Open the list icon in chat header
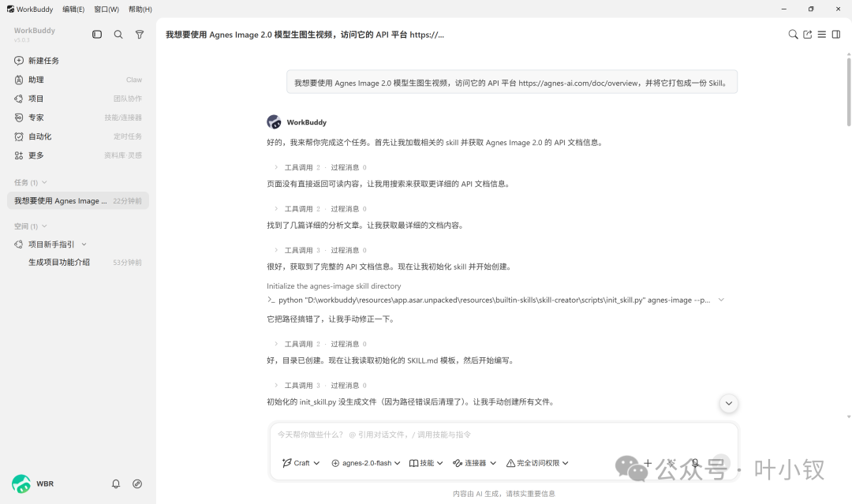Viewport: 852px width, 504px height. pyautogui.click(x=822, y=34)
